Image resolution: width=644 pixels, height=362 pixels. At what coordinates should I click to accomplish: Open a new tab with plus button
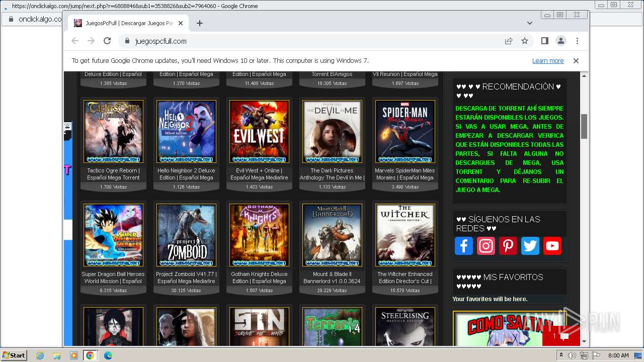tap(200, 23)
